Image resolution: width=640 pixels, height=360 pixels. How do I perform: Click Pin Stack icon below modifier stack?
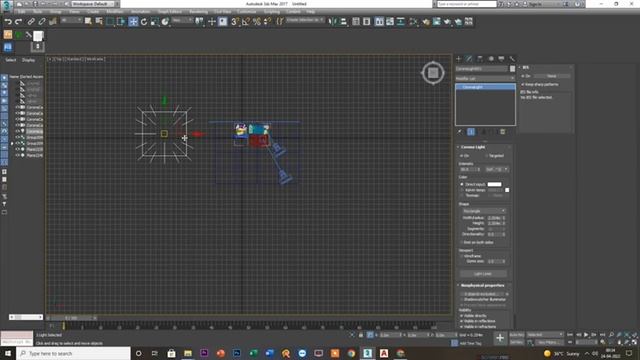[460, 132]
